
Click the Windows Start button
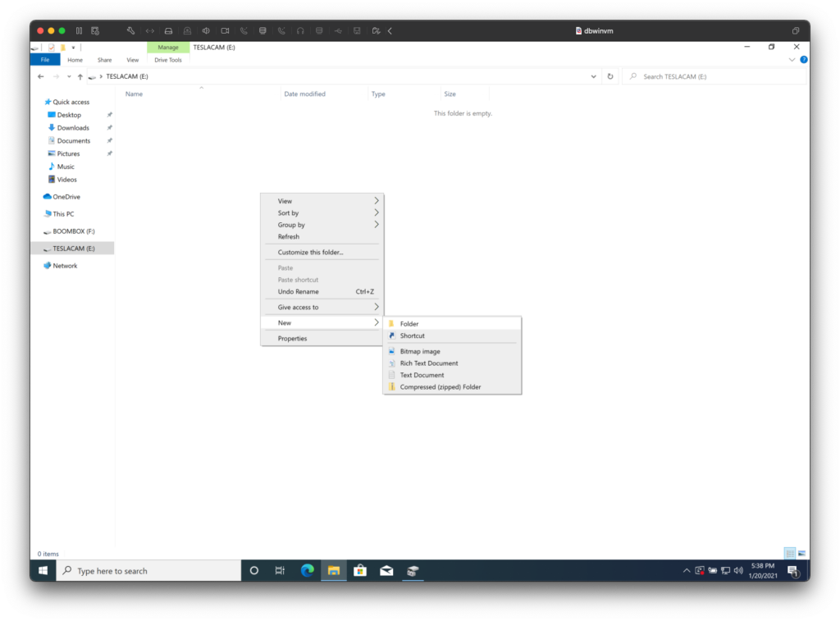[42, 570]
